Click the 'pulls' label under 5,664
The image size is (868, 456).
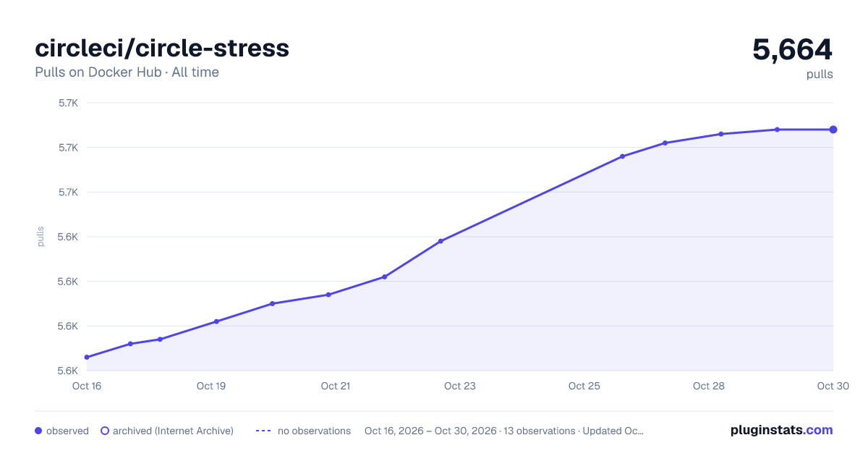tap(820, 74)
